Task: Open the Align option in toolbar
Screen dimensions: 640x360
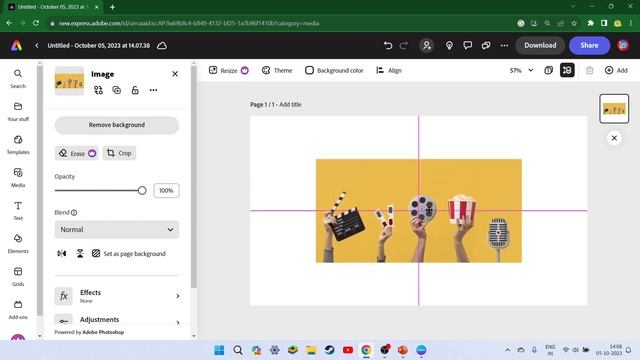Action: coord(389,70)
